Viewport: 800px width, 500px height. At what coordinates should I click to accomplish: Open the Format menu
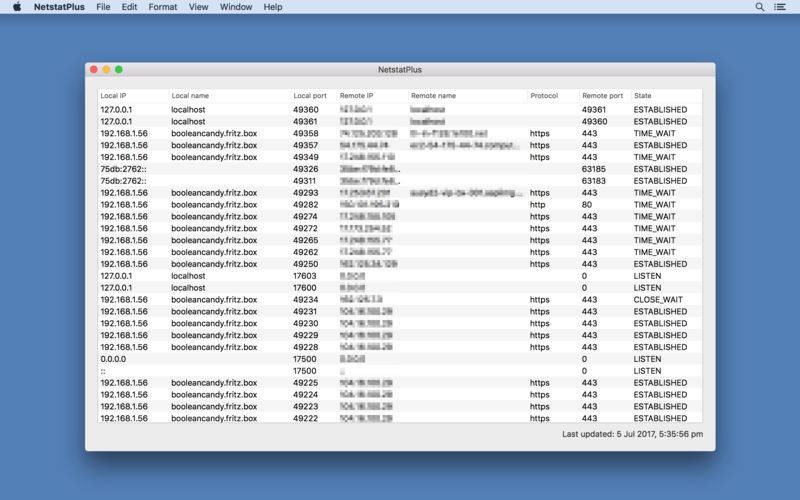pos(163,7)
